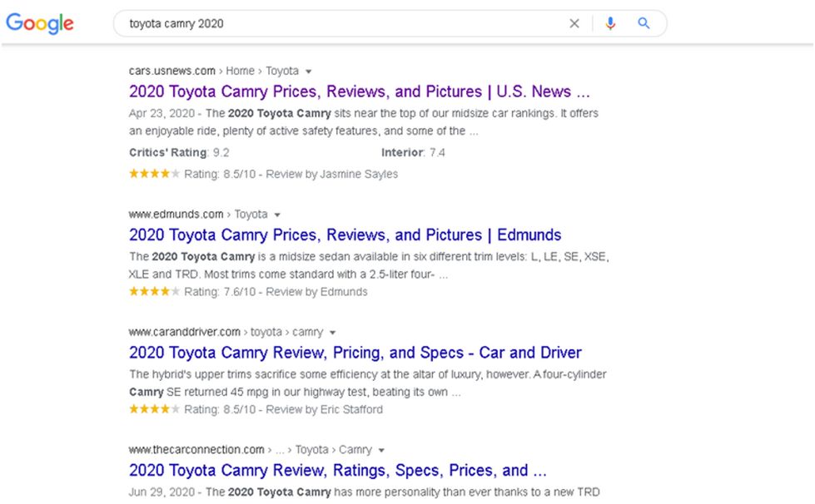Clear the search box with X icon
Screen dimensions: 815x504
tap(574, 23)
